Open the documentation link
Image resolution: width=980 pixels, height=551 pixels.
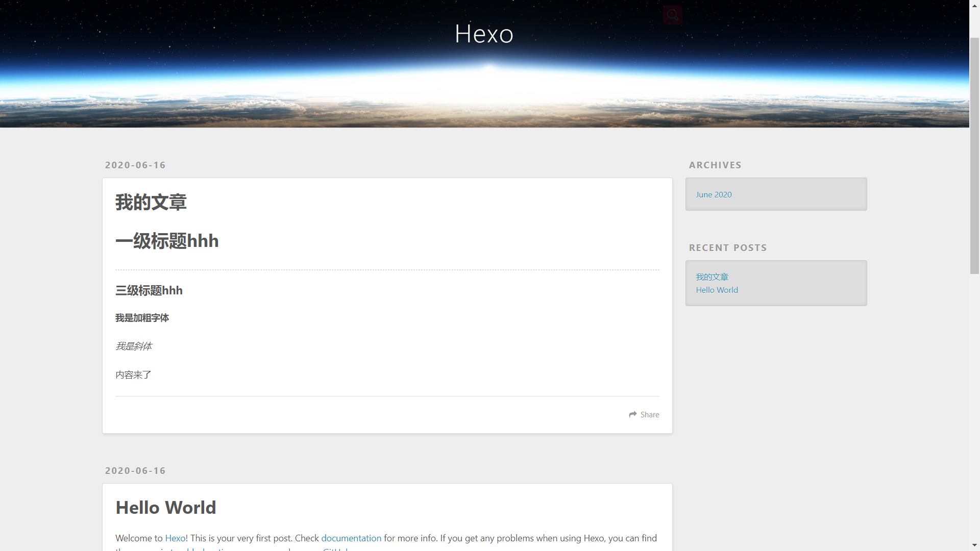coord(351,538)
